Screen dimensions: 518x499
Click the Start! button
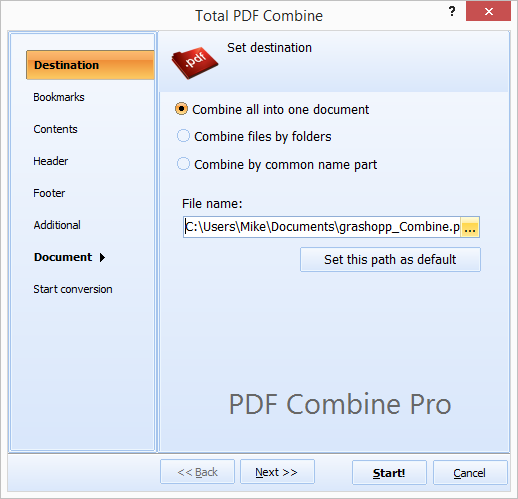(389, 473)
